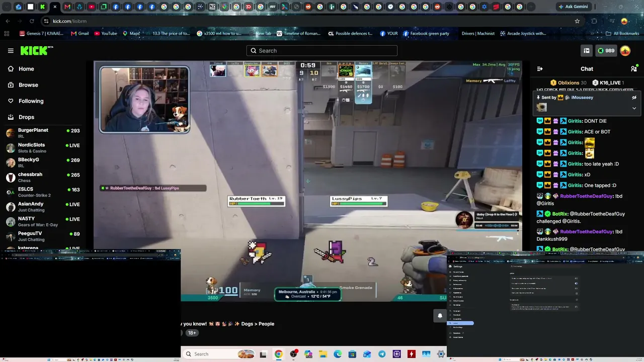644x362 pixels.
Task: Click the K16_LIVE leaderboard entry
Action: tap(608, 83)
